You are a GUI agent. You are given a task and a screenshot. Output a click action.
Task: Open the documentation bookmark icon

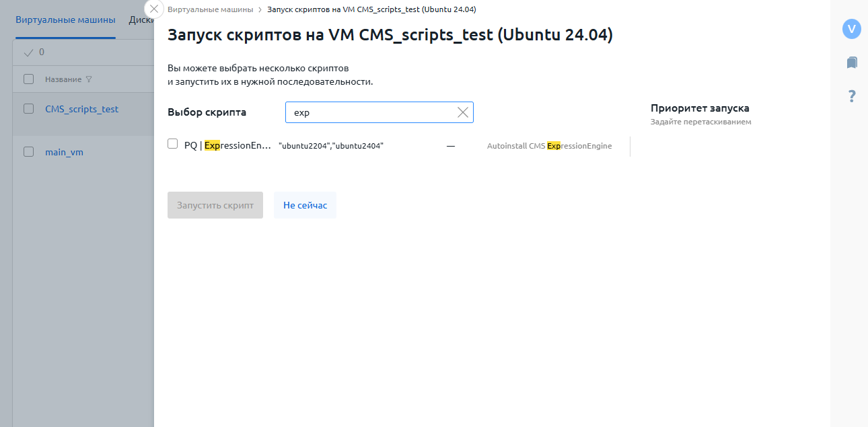[x=852, y=63]
